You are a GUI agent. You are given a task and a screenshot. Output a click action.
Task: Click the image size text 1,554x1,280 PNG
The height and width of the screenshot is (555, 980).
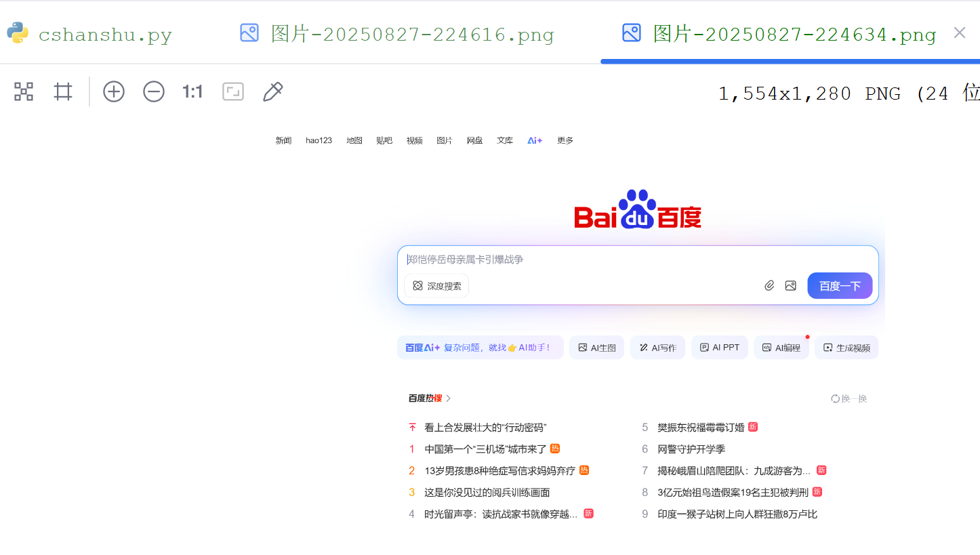click(809, 94)
